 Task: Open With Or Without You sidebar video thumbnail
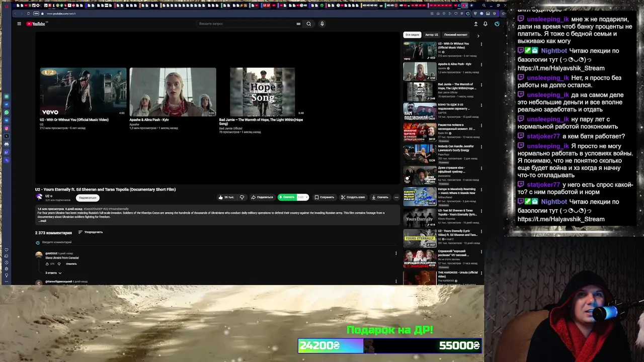[x=420, y=51]
